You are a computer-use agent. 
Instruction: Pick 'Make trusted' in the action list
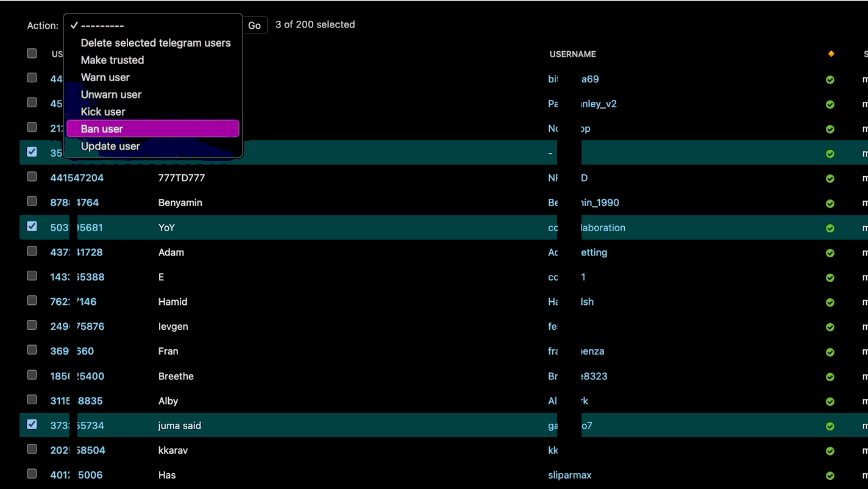[112, 60]
